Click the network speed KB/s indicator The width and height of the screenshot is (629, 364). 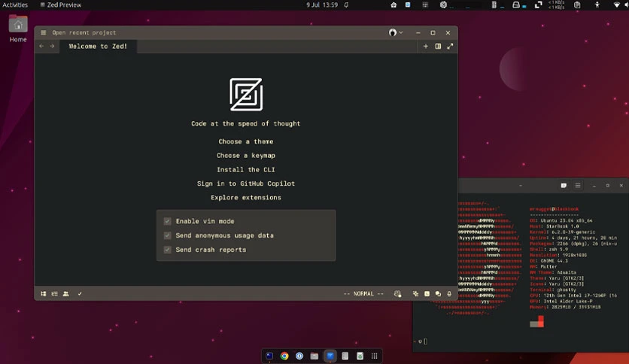(x=556, y=5)
